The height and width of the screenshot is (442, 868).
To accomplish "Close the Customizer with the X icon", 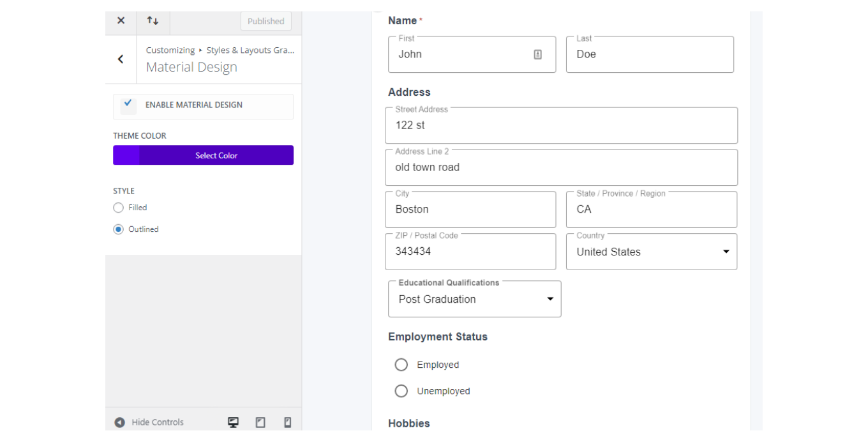I will pyautogui.click(x=120, y=21).
